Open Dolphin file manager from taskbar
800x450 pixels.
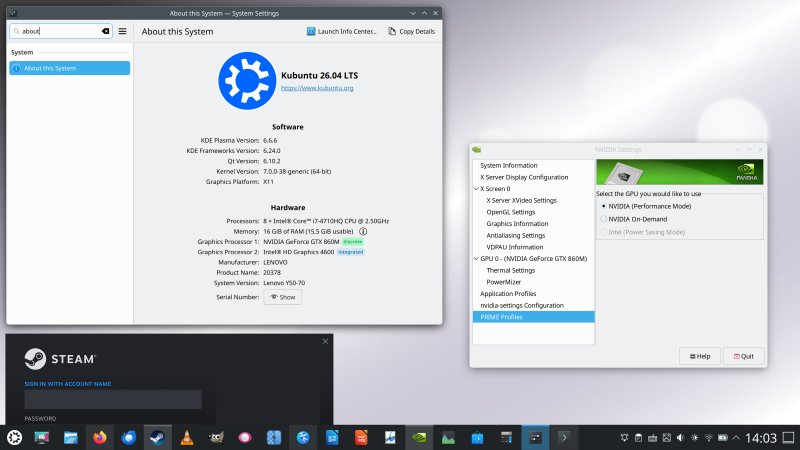[70, 437]
